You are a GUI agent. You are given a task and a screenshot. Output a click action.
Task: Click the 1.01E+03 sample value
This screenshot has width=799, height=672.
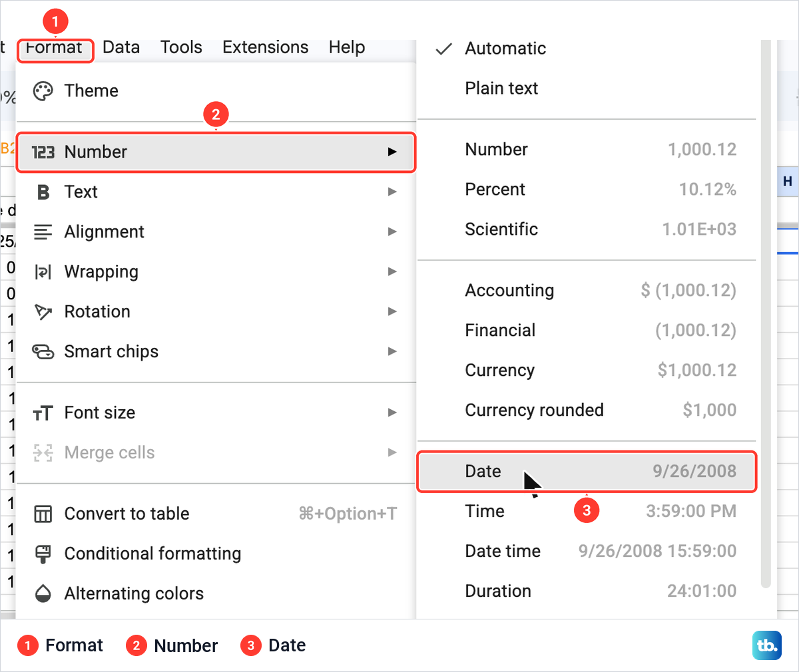coord(699,229)
